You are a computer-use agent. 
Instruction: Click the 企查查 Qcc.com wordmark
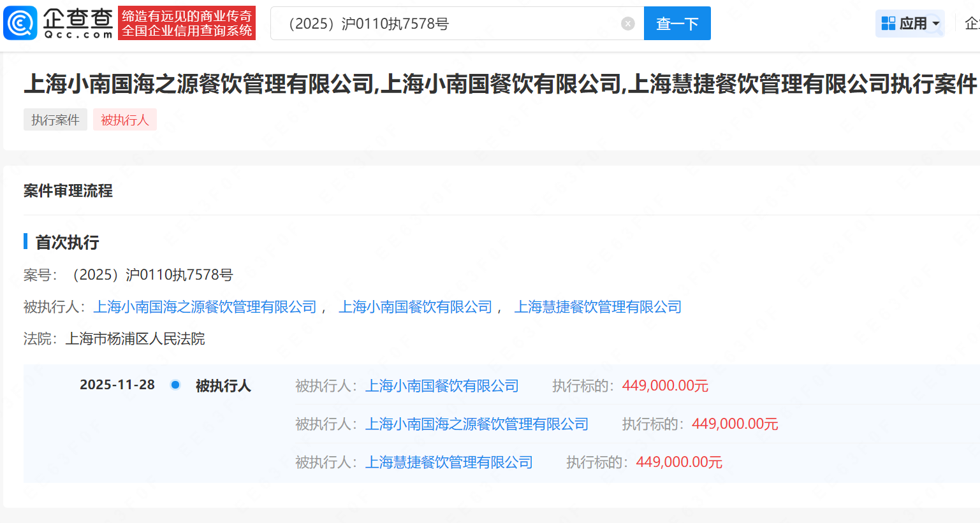point(78,24)
